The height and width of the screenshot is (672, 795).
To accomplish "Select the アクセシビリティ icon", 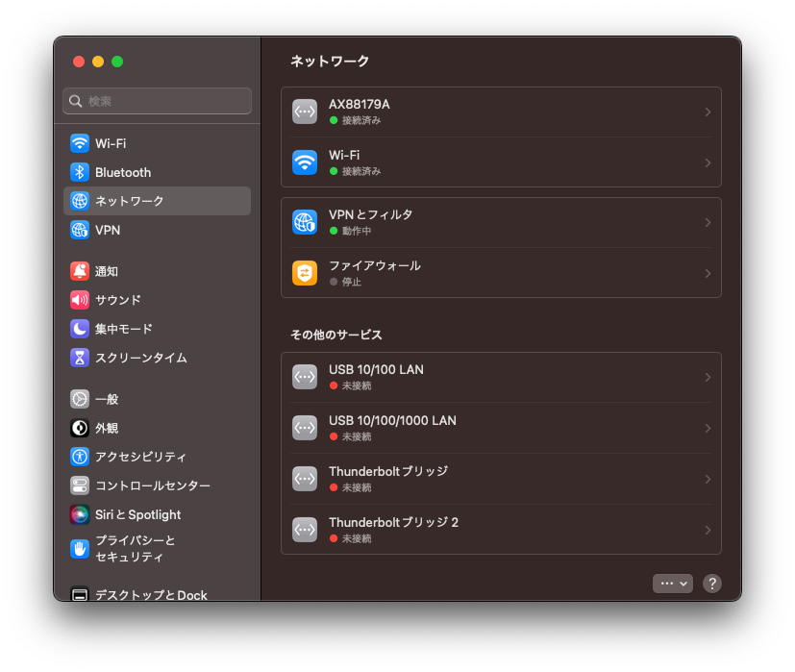I will click(80, 457).
